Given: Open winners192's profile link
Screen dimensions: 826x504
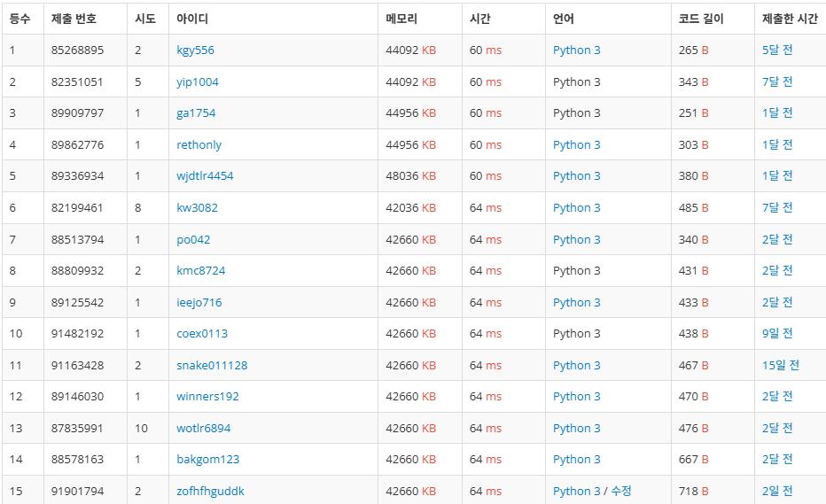Looking at the screenshot, I should tap(207, 397).
